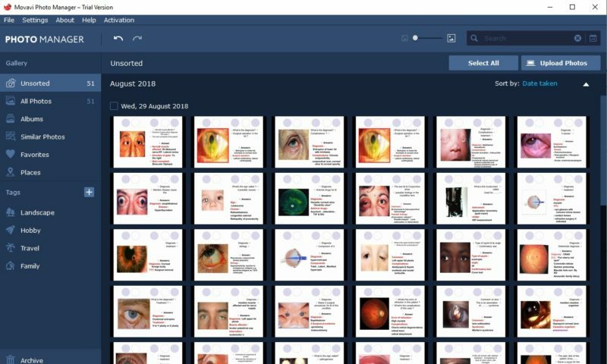
Task: Open the Help menu
Action: tap(89, 20)
